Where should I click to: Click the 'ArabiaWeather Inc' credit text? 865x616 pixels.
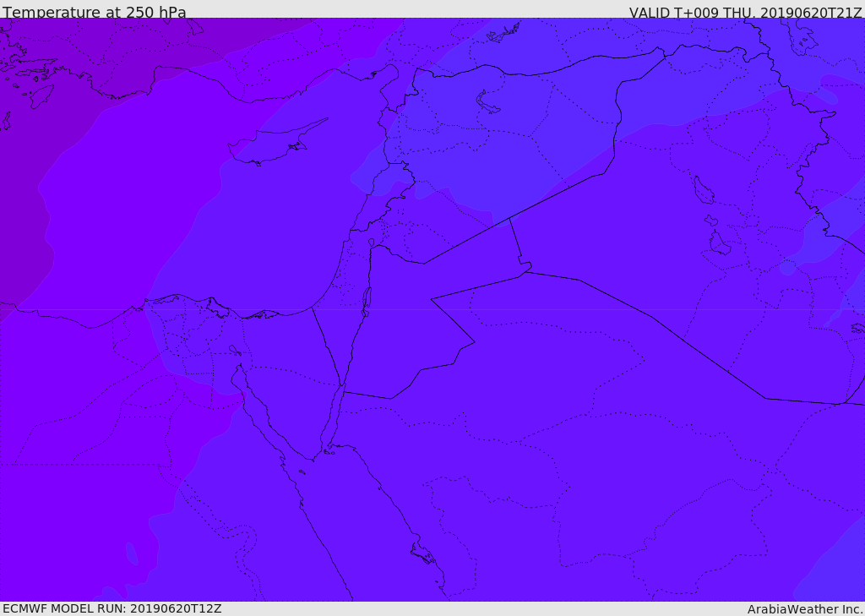click(805, 609)
